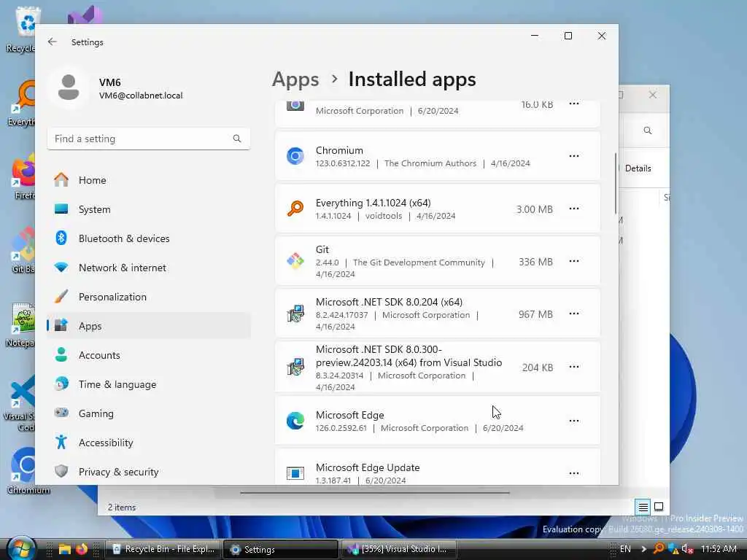Click the search icon in File Explorer window
Image resolution: width=747 pixels, height=560 pixels.
pyautogui.click(x=648, y=131)
